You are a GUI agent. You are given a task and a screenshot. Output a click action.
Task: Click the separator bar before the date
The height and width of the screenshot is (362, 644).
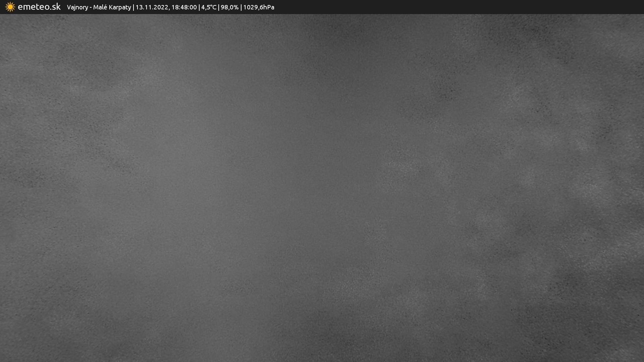click(133, 7)
